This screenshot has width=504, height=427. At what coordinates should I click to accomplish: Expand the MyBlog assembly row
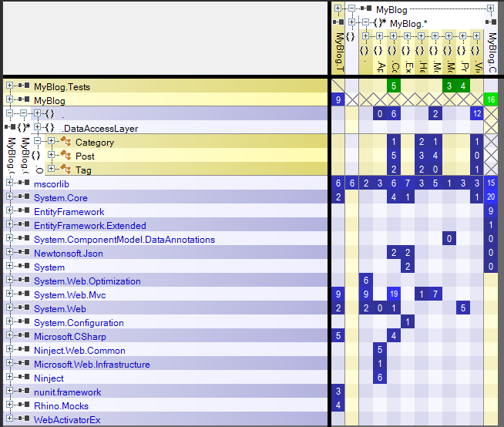pyautogui.click(x=10, y=99)
